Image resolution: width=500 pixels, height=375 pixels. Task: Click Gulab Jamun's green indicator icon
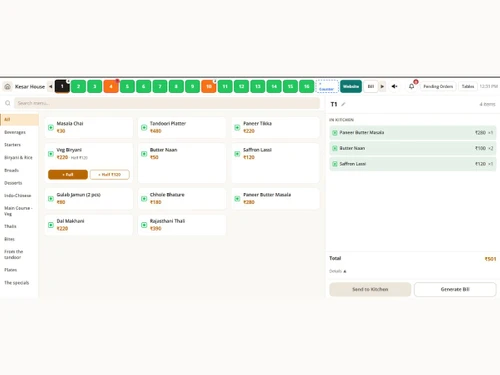(51, 199)
